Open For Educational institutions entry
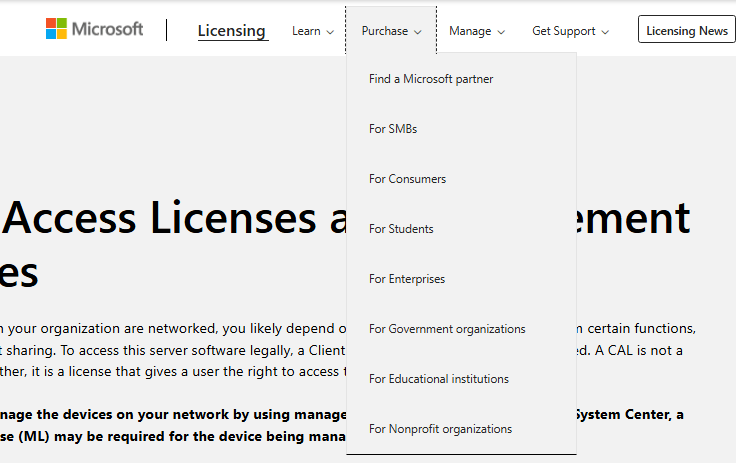 (438, 379)
